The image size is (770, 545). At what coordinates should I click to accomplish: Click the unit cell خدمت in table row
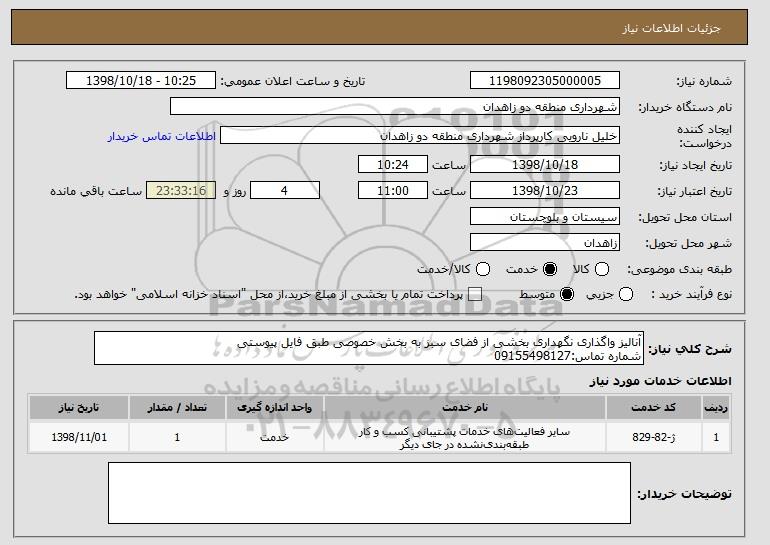click(x=275, y=437)
